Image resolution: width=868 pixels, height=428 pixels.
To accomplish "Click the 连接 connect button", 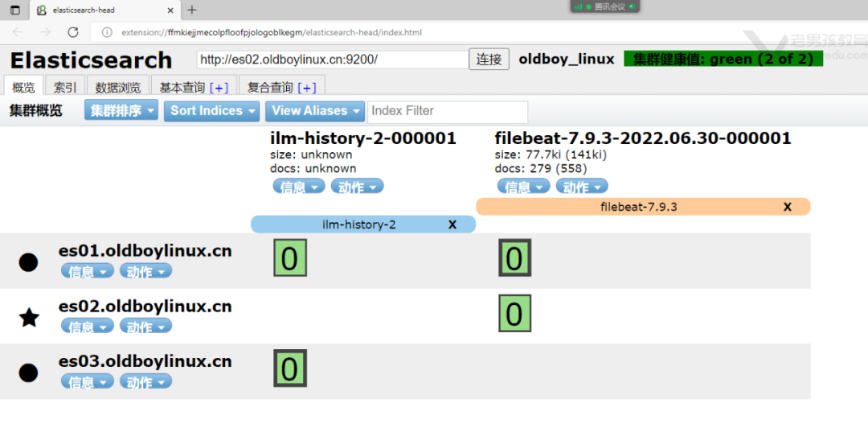I will tap(489, 60).
